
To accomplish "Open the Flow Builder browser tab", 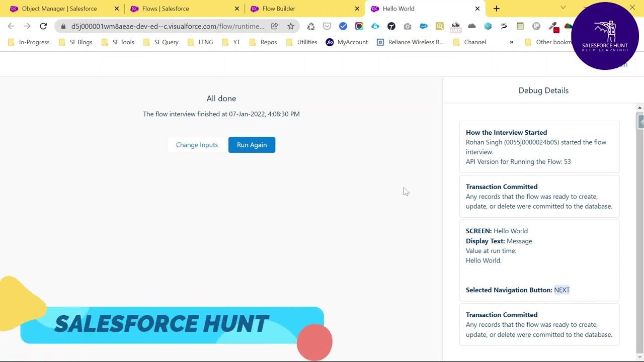I will pos(279,9).
